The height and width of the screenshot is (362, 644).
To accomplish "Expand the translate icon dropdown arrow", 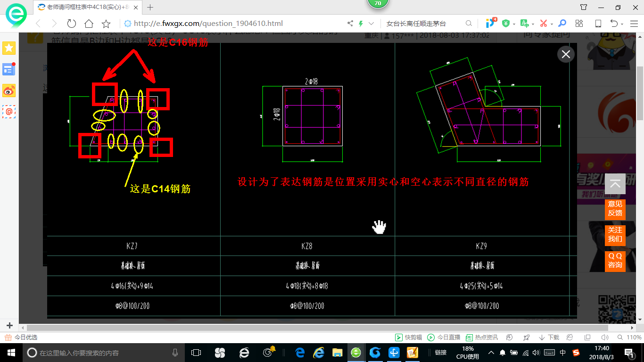I will click(533, 24).
